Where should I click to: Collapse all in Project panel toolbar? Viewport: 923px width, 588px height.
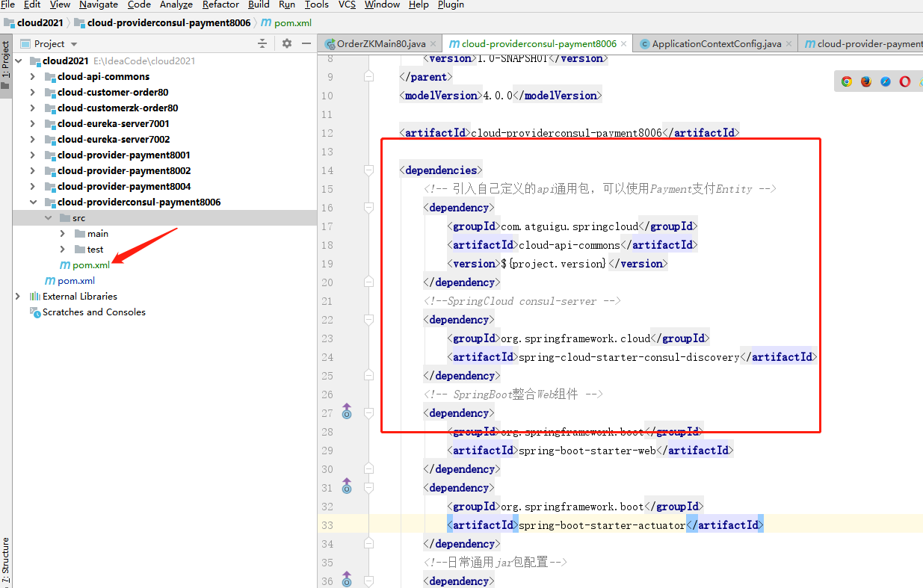point(262,44)
